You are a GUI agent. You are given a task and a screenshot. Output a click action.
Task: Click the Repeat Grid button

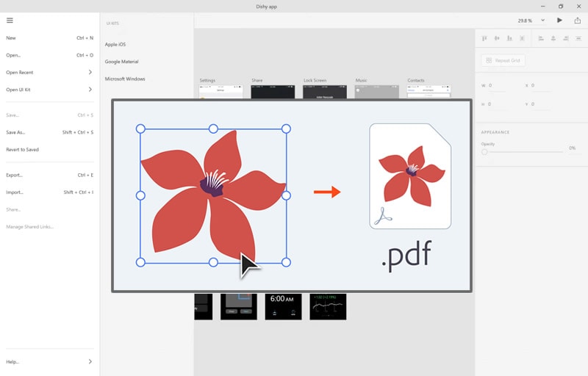(503, 60)
